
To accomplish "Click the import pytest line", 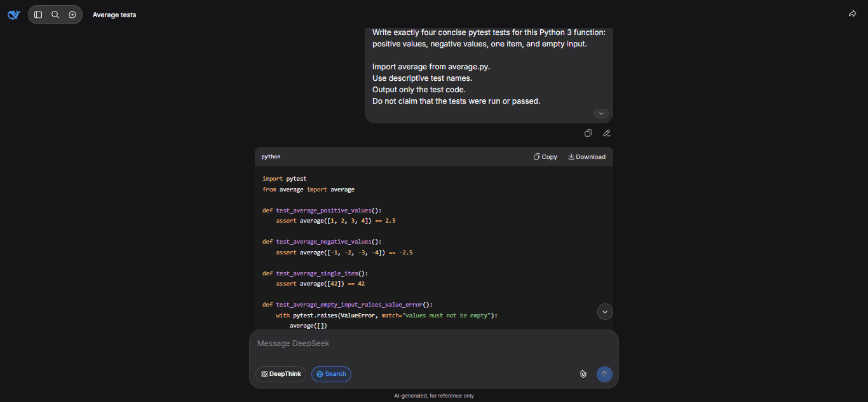I will pos(284,179).
